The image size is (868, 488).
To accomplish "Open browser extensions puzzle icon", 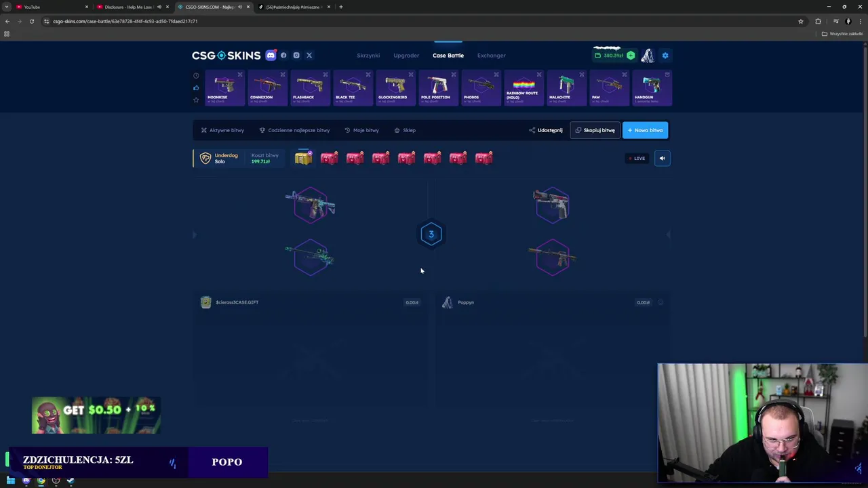I will 818,21.
